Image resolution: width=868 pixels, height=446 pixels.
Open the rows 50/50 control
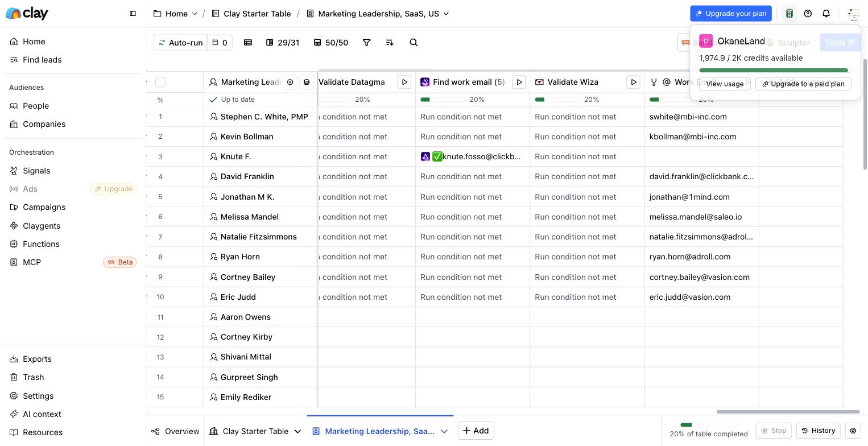tap(331, 43)
